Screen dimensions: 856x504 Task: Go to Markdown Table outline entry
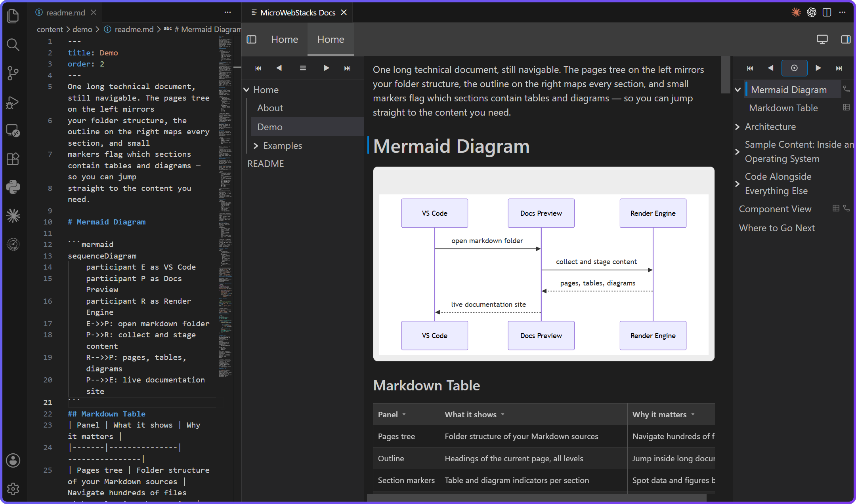coord(783,108)
